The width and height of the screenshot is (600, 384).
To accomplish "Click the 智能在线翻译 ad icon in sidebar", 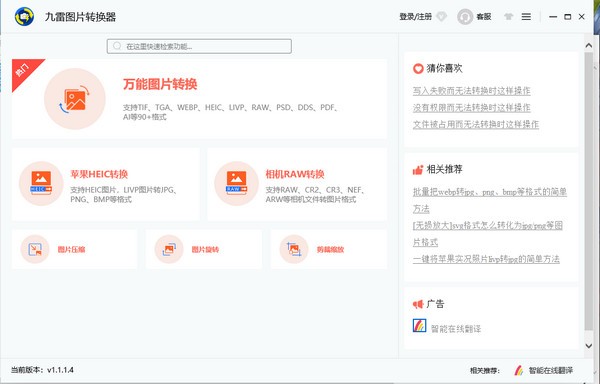I will click(x=419, y=326).
